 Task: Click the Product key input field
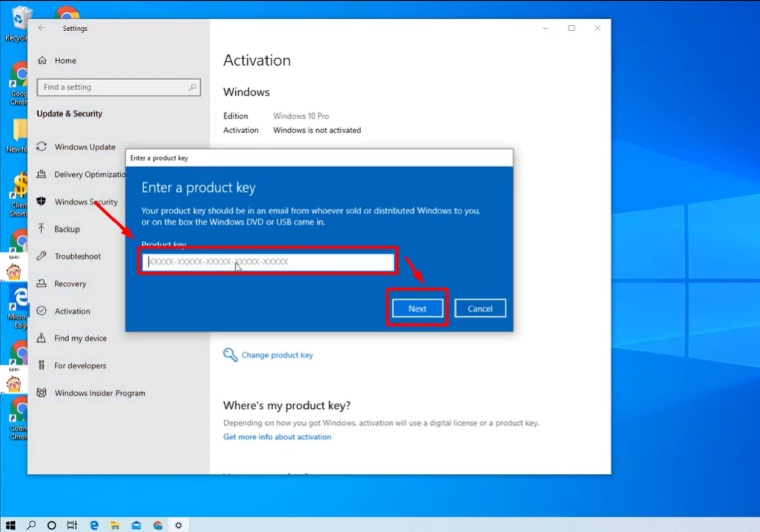(268, 261)
